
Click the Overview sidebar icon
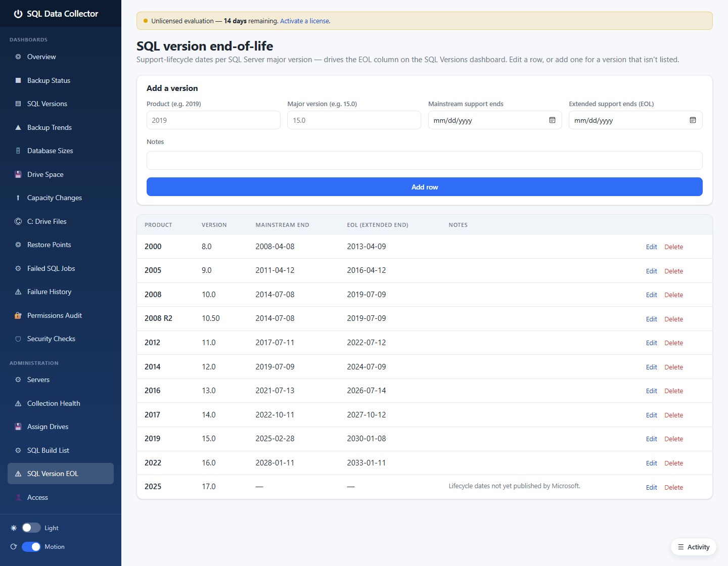[x=18, y=57]
